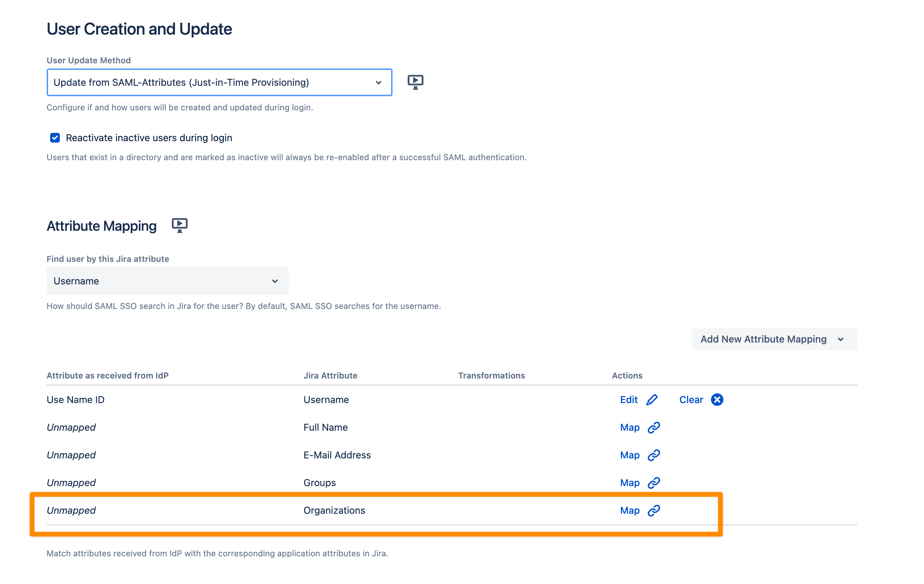Screen dimensions: 924x584
Task: Click Map link for Full Name
Action: click(x=630, y=427)
